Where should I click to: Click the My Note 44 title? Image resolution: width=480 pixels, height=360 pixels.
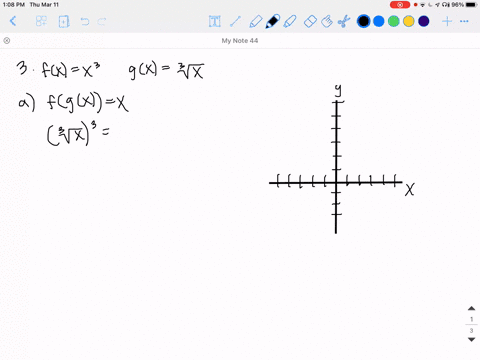[x=240, y=41]
